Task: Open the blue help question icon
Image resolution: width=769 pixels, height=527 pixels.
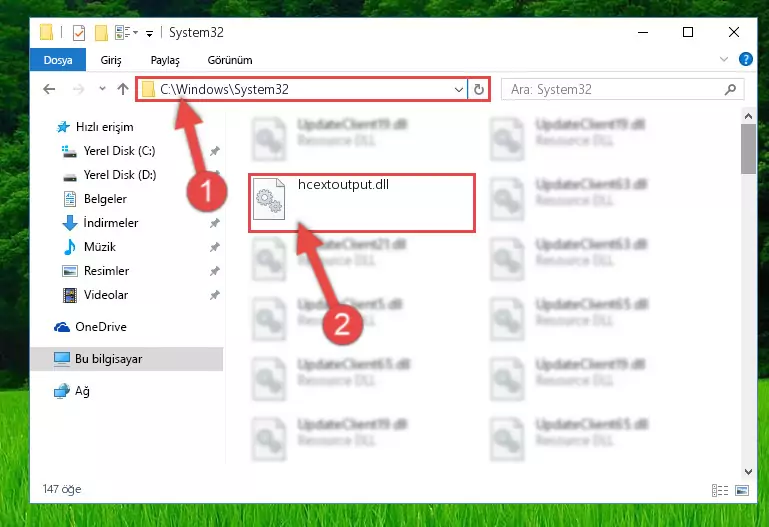Action: [x=745, y=59]
